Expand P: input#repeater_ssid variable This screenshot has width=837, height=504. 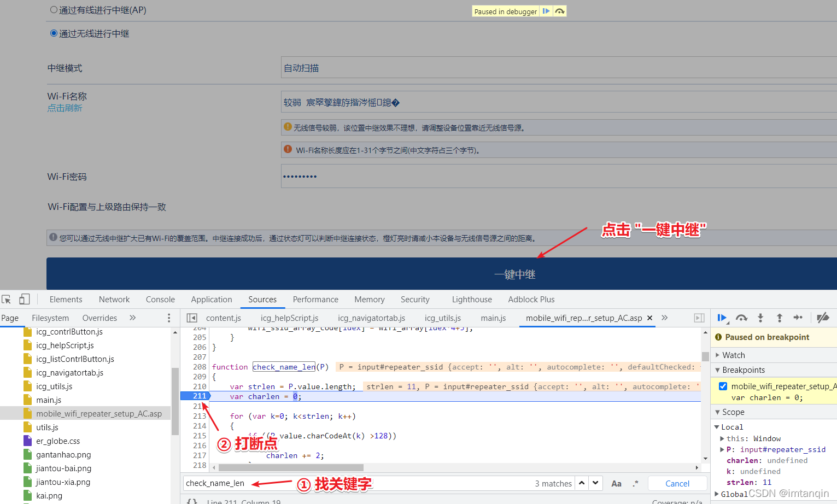722,449
